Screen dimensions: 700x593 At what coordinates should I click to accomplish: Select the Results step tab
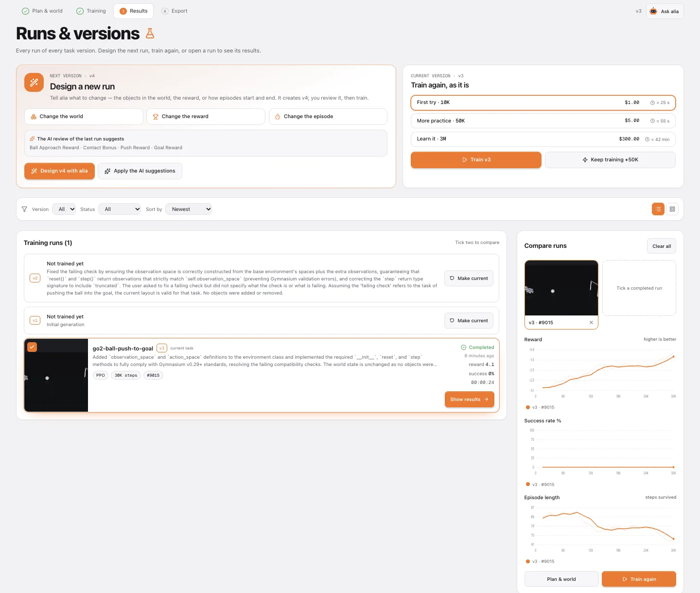coord(134,11)
